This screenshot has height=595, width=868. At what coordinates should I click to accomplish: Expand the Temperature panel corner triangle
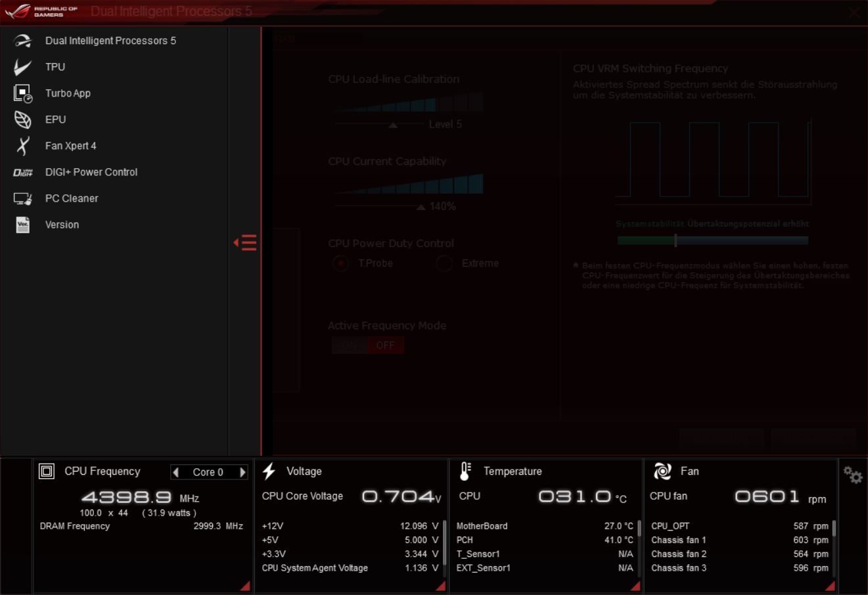tap(635, 586)
